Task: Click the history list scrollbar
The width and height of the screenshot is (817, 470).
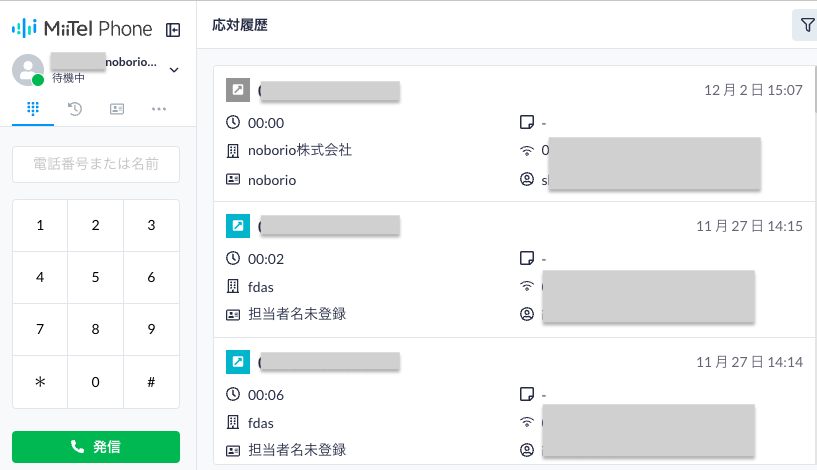Action: pos(815,89)
